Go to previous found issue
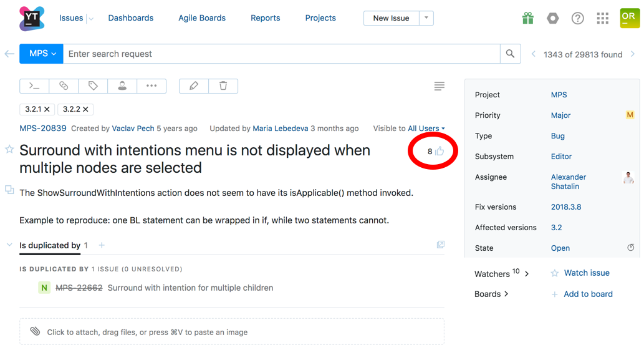 tap(534, 54)
